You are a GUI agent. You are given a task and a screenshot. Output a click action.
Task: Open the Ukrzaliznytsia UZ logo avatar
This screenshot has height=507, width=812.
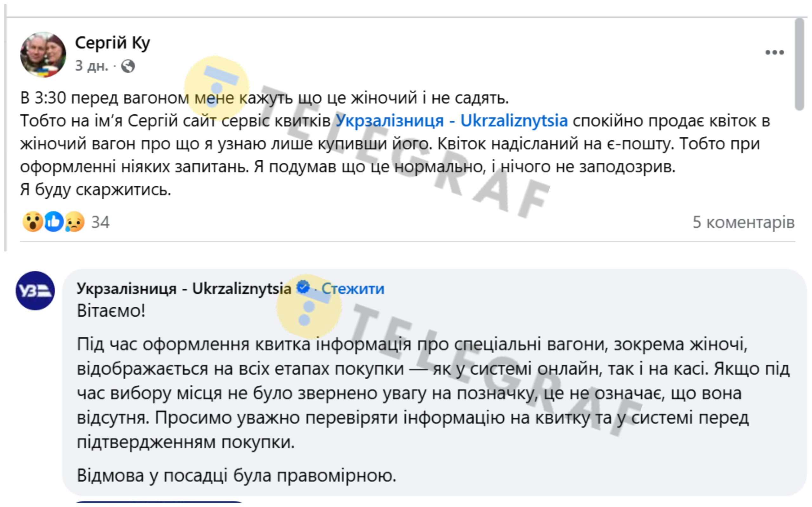click(x=35, y=290)
